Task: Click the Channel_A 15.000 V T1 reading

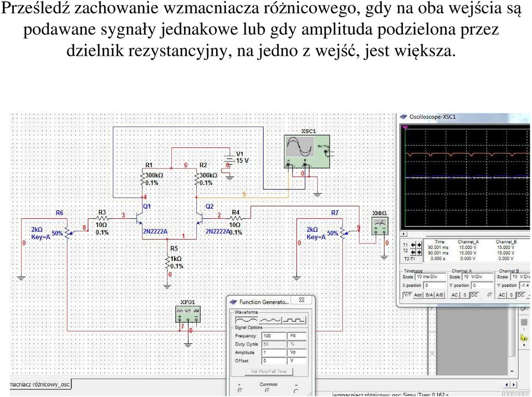Action: pos(468,248)
